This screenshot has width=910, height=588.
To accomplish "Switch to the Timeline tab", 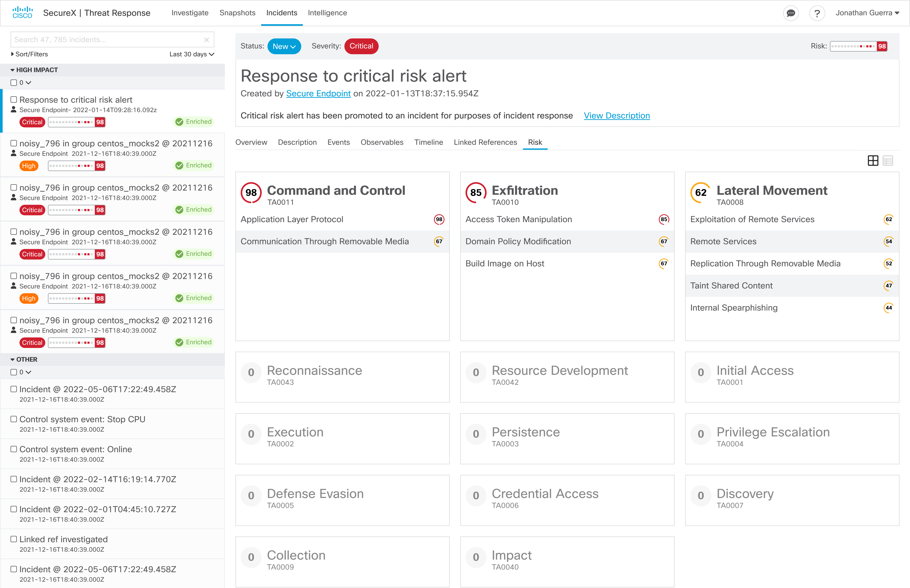I will point(428,142).
